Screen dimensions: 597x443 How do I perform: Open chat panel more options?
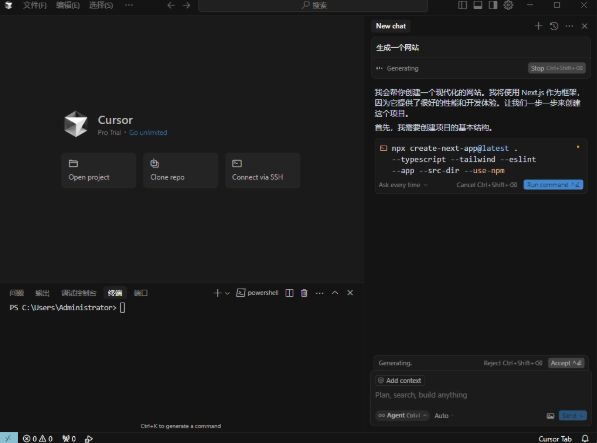click(569, 26)
